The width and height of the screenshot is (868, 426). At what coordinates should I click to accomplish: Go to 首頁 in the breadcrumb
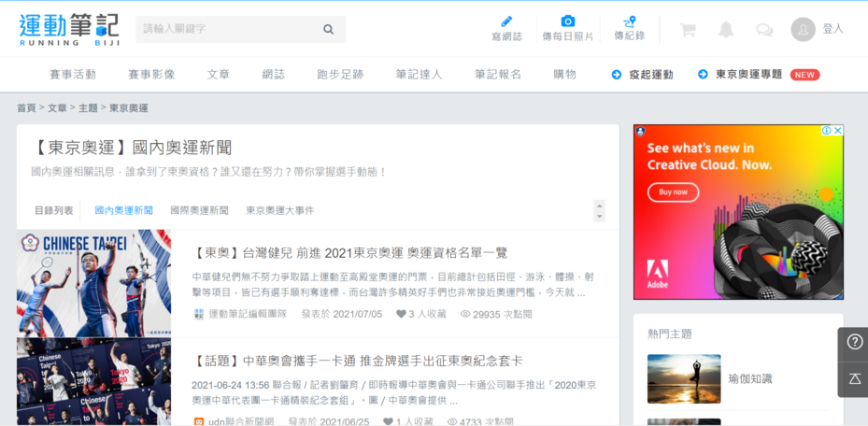pos(26,107)
